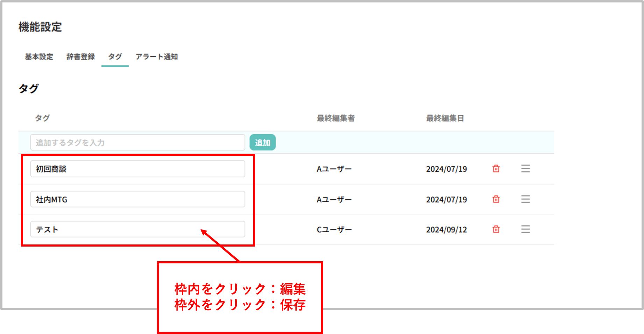Edit the テスト tag field
The image size is (644, 334).
click(x=138, y=229)
